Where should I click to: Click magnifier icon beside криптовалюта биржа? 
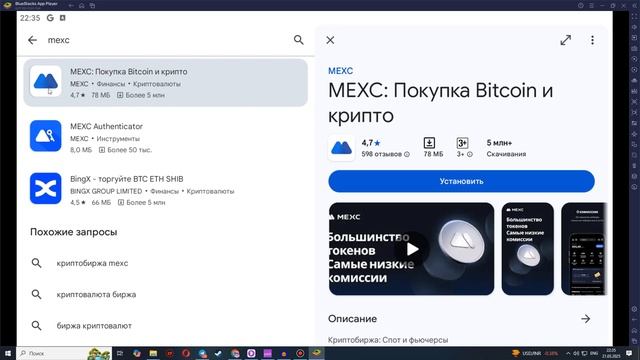click(36, 294)
